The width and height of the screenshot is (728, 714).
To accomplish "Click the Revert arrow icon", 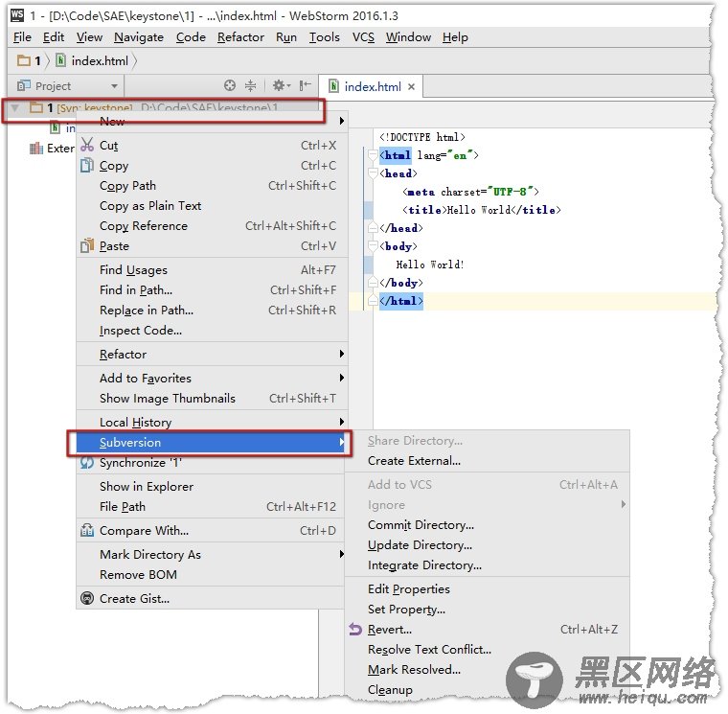I will point(355,629).
